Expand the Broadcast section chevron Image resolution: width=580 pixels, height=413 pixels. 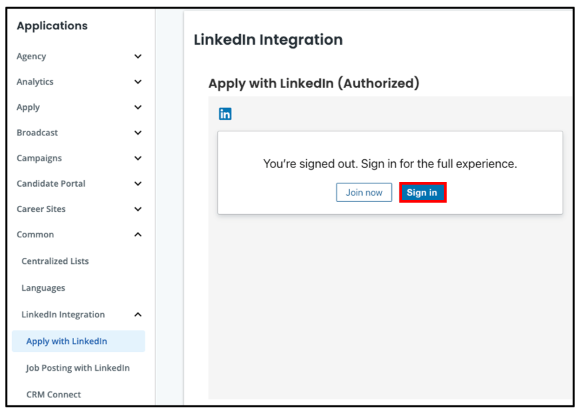[x=138, y=133]
